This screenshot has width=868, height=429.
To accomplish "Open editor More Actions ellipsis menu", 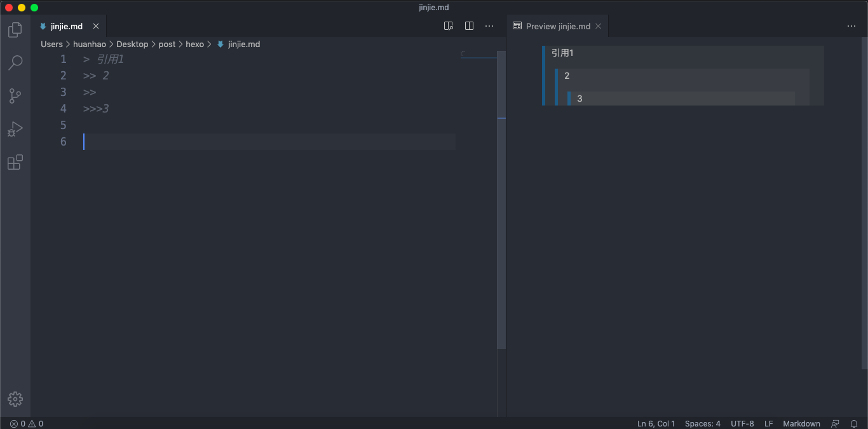I will (489, 26).
